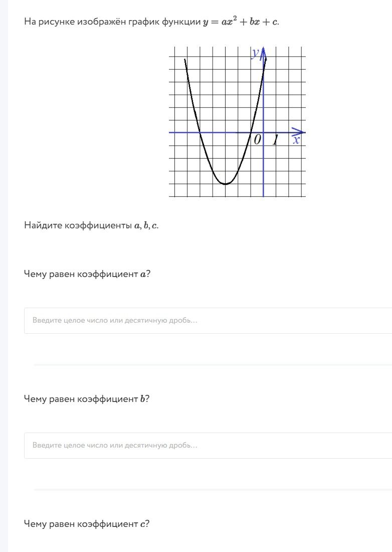Click the y-axis arrowhead
392x552 pixels.
coord(263,53)
